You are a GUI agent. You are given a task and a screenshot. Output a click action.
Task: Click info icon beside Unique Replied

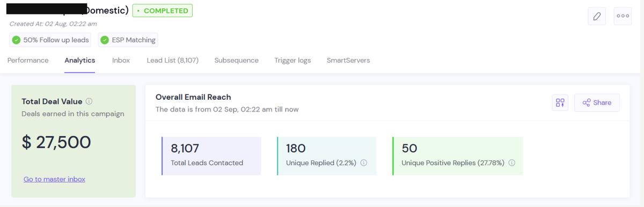363,163
